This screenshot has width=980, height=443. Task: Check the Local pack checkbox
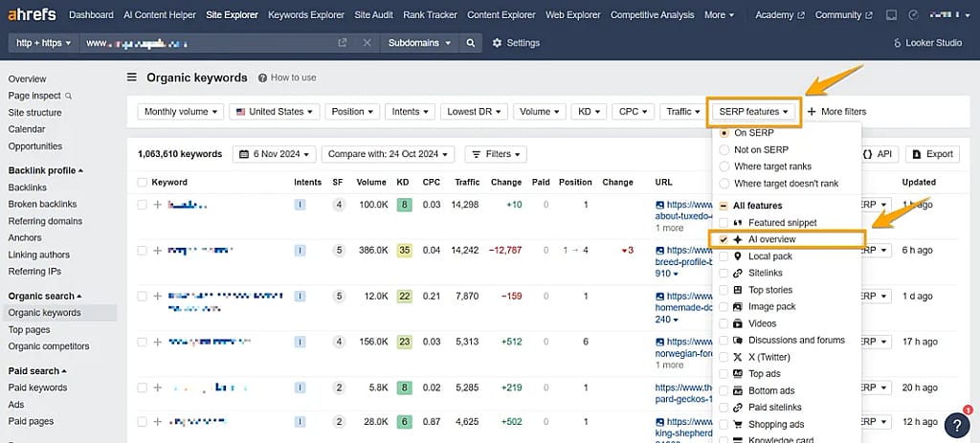click(x=724, y=256)
